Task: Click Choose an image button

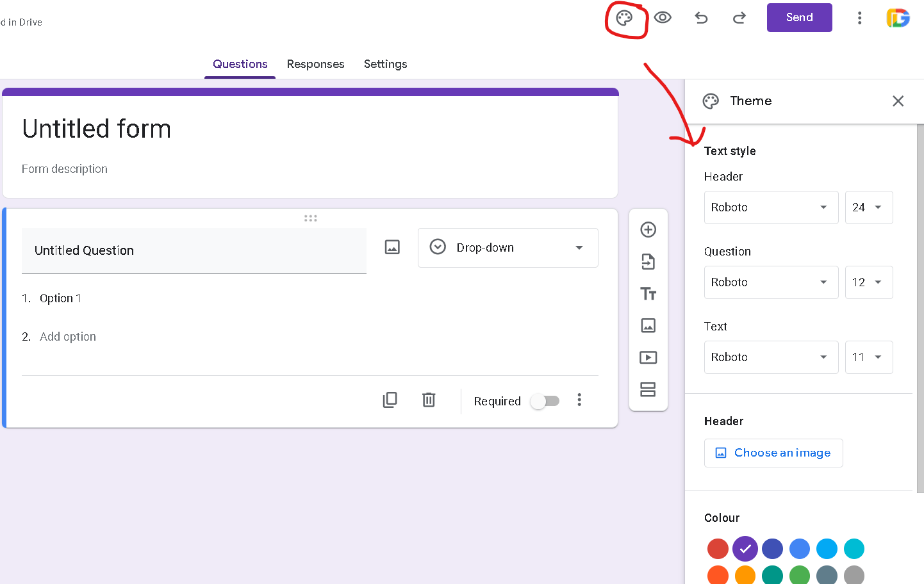Action: (773, 453)
